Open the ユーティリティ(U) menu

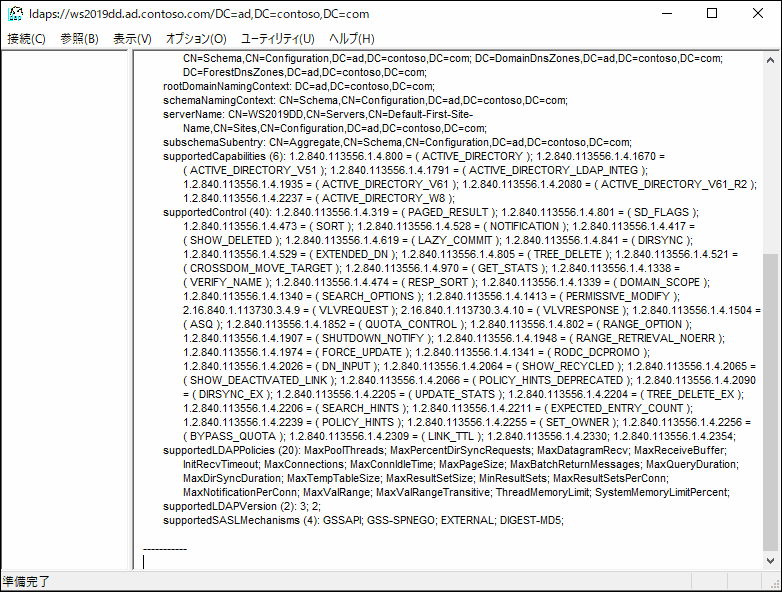click(x=277, y=38)
